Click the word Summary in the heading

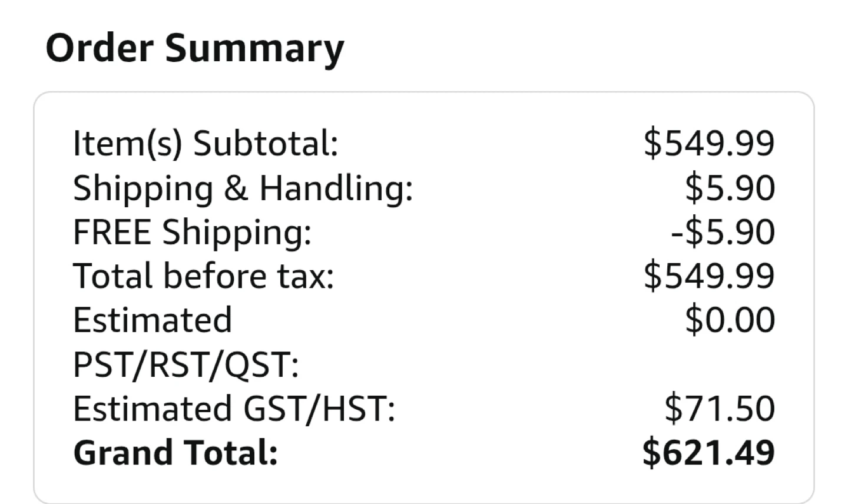click(x=254, y=49)
